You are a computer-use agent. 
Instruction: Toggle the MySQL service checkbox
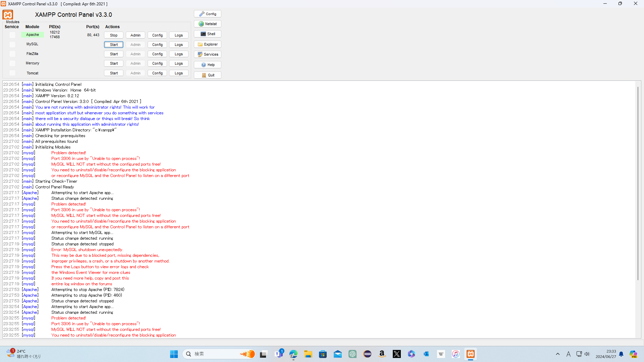[x=12, y=44]
